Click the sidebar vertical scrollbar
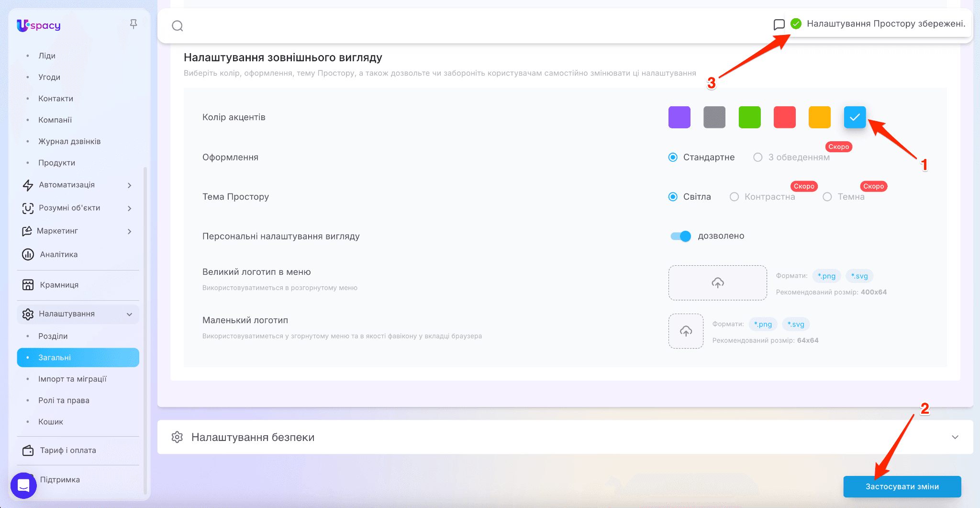 (145, 330)
